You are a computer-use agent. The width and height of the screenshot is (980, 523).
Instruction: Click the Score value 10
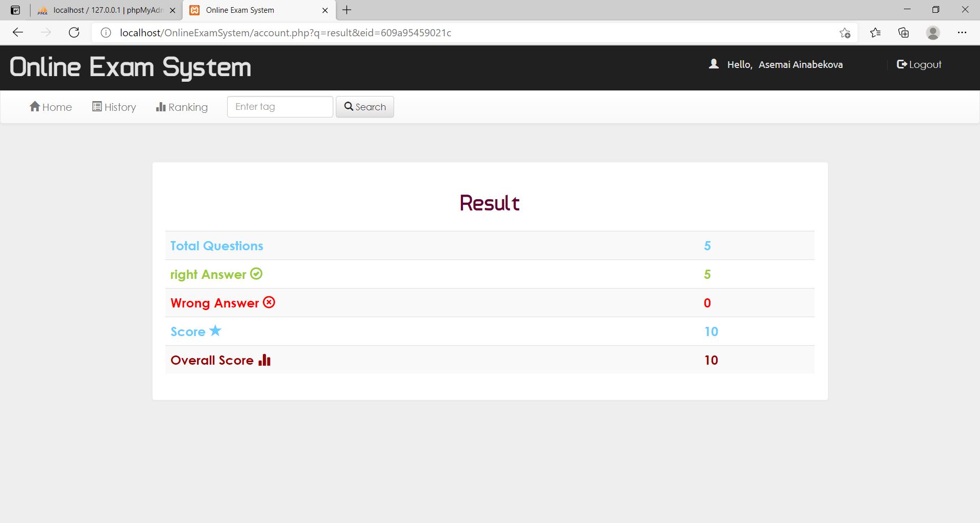[711, 331]
